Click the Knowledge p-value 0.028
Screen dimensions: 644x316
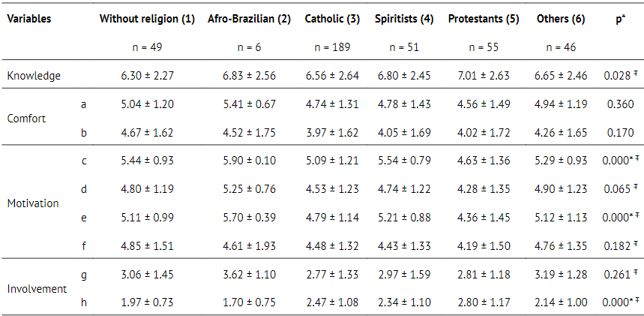pyautogui.click(x=619, y=75)
